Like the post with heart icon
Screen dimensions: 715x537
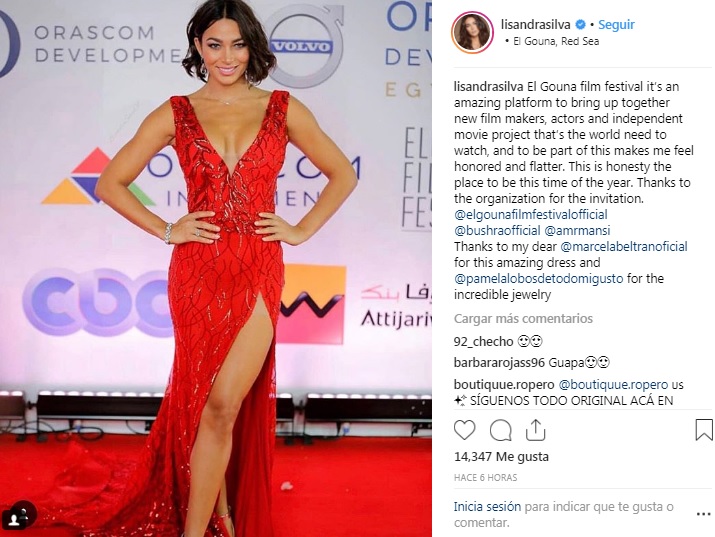[464, 430]
